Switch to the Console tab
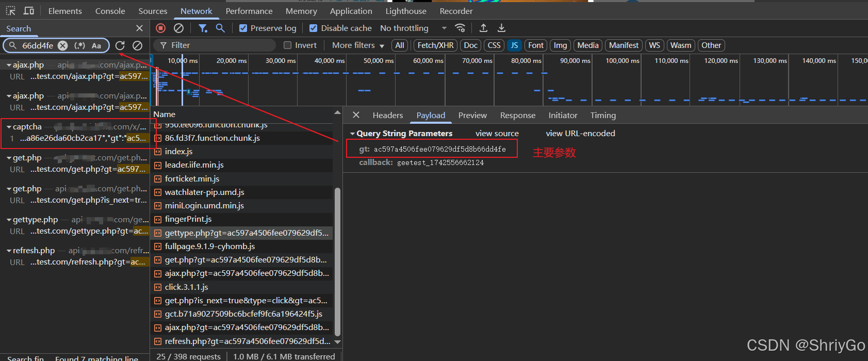The image size is (868, 361). [110, 11]
